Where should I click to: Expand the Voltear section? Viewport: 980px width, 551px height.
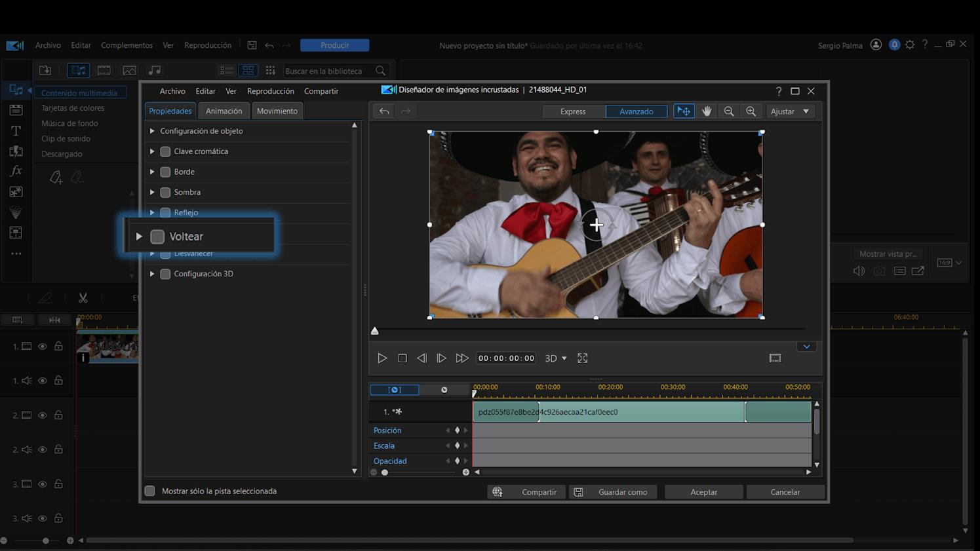[x=139, y=237]
